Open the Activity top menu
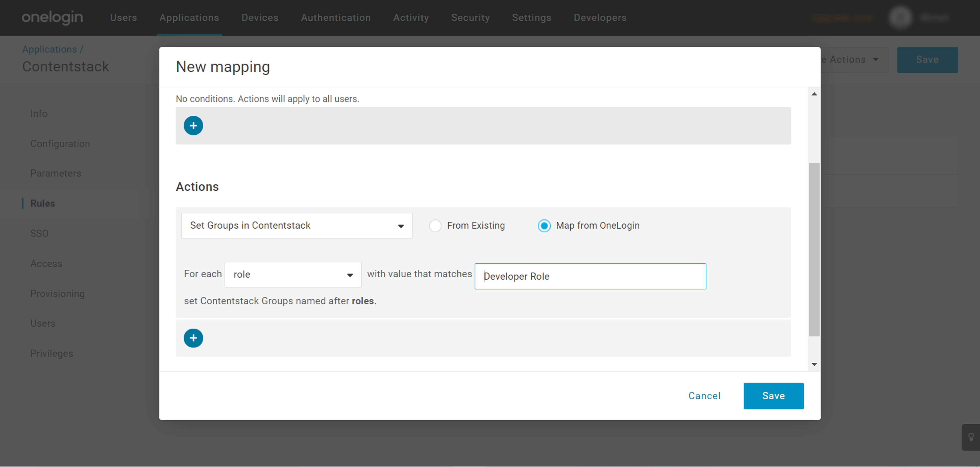The width and height of the screenshot is (980, 467). pyautogui.click(x=411, y=18)
